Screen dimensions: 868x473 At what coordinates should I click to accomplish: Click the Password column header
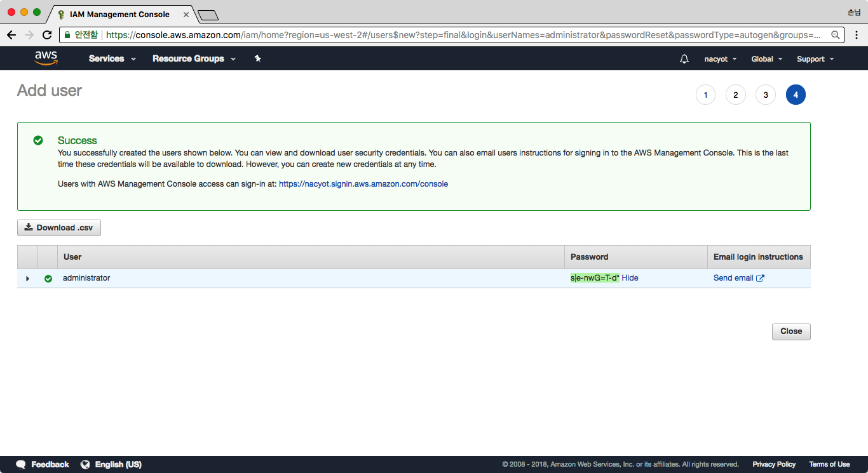pyautogui.click(x=635, y=257)
